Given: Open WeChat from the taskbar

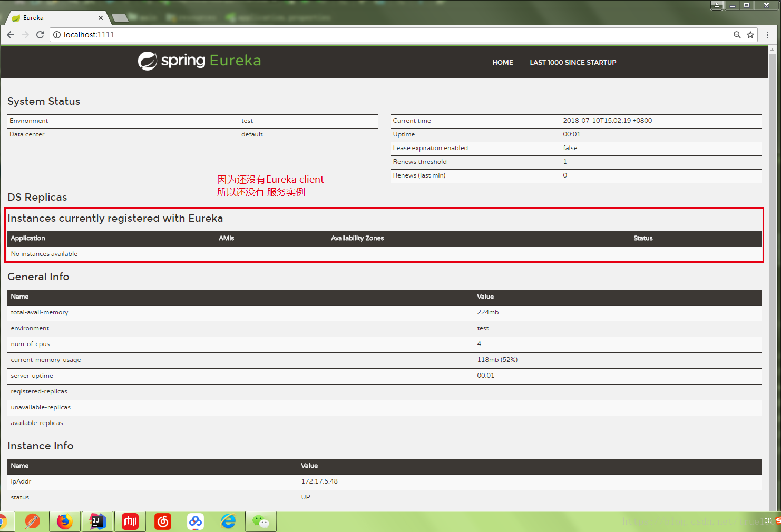Looking at the screenshot, I should (261, 521).
